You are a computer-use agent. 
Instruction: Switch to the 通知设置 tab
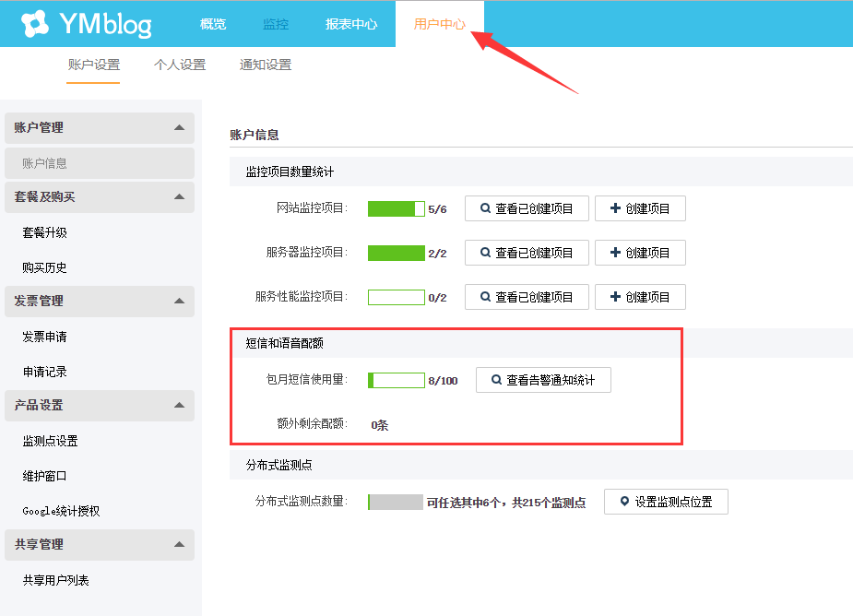pyautogui.click(x=266, y=65)
